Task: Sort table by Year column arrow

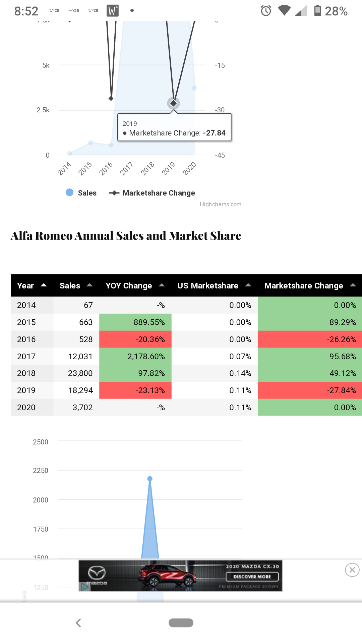Action: [x=44, y=285]
